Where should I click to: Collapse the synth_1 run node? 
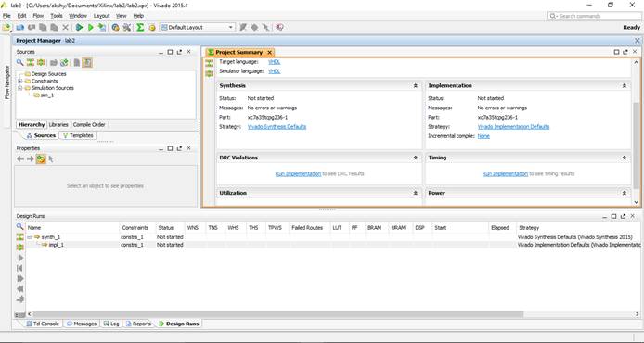30,237
